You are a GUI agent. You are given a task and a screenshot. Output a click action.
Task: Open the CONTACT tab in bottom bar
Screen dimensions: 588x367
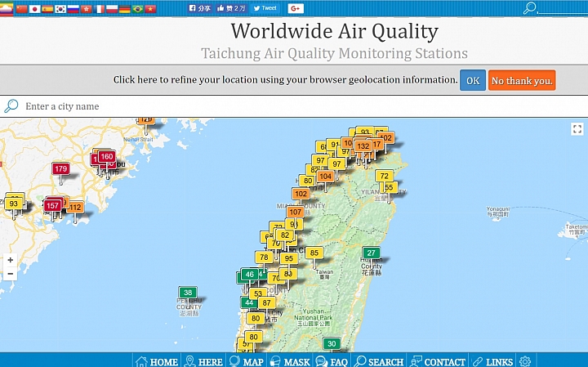438,361
